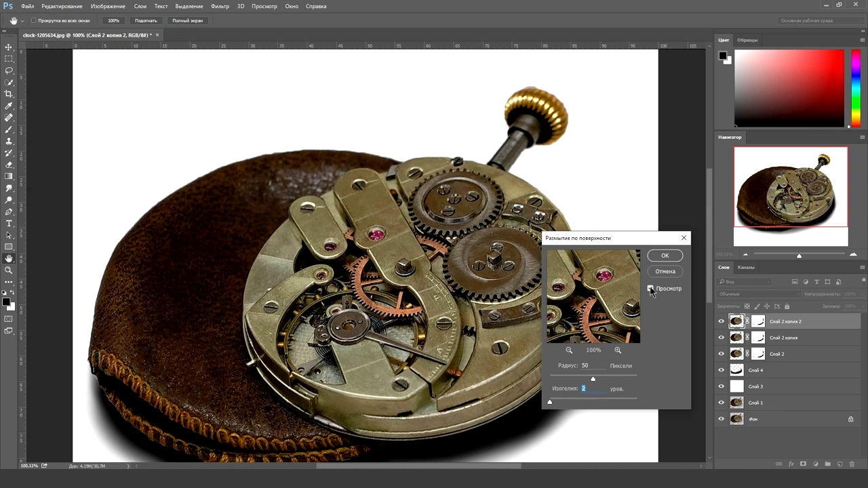The width and height of the screenshot is (868, 488).
Task: Confirm the blur dialog with OK
Action: 665,256
